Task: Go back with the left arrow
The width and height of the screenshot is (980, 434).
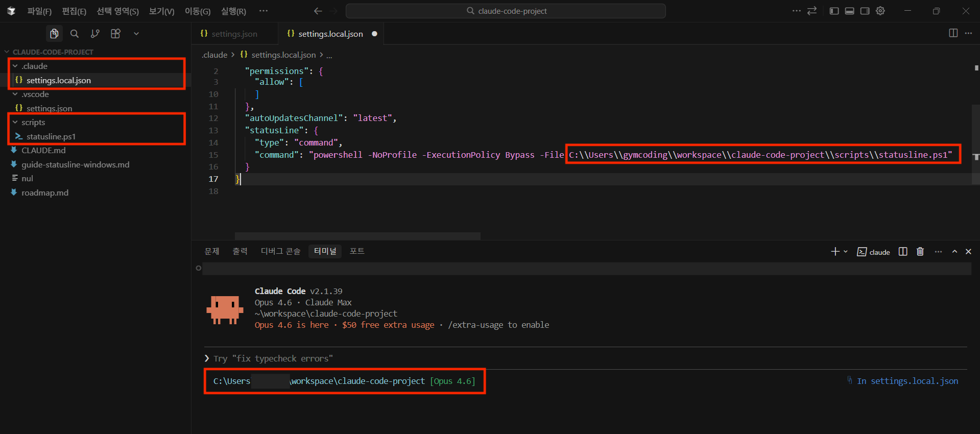Action: pos(318,11)
